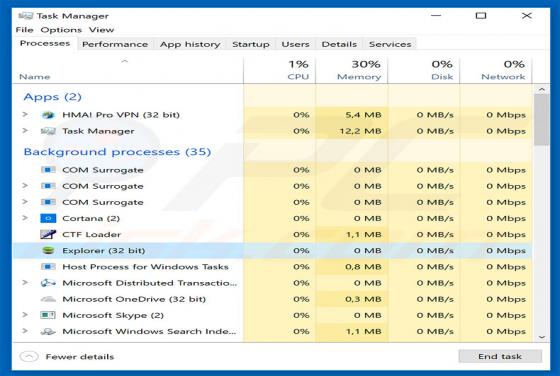
Task: Click the scrollbar down arrow
Action: (542, 336)
